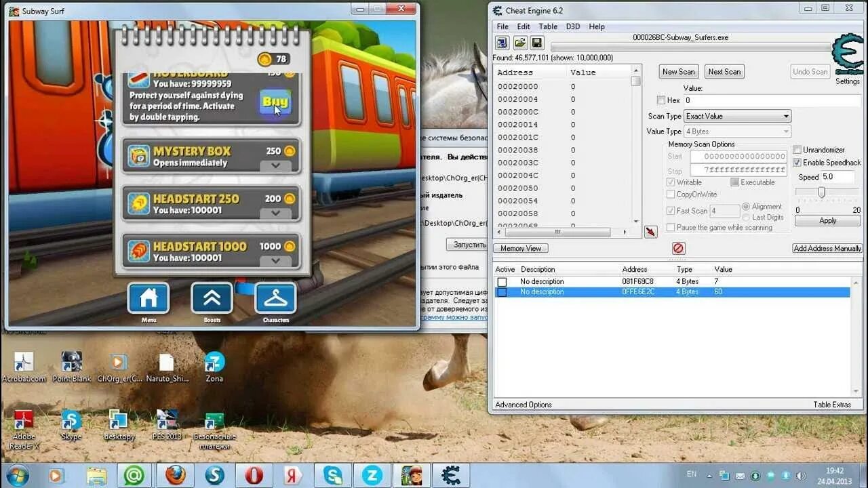Open the Boosts icon in Subway Surf
Viewport: 868px width, 488px height.
coord(212,298)
